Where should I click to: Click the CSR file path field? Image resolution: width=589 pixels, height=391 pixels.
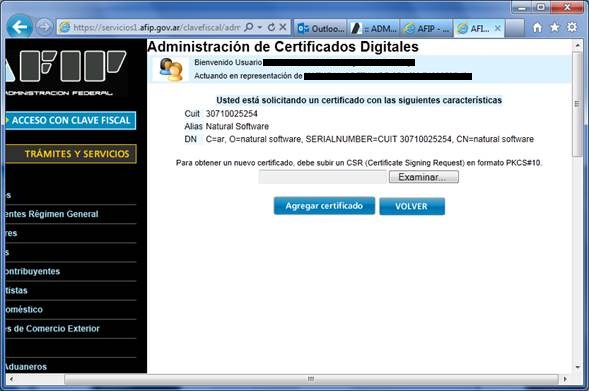point(323,177)
